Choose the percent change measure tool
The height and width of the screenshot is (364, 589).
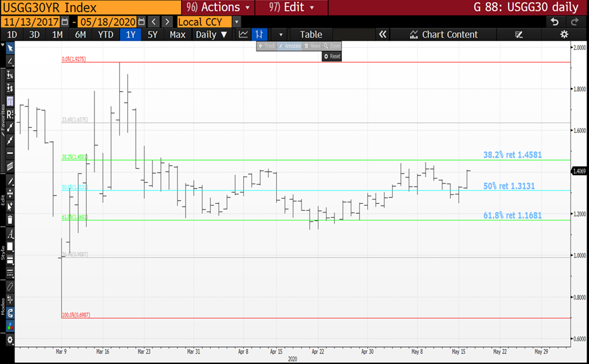click(10, 75)
